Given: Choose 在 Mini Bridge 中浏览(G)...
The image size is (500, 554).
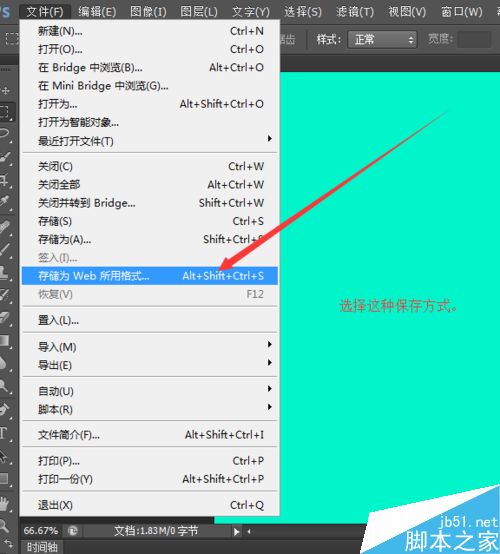Looking at the screenshot, I should 150,86.
